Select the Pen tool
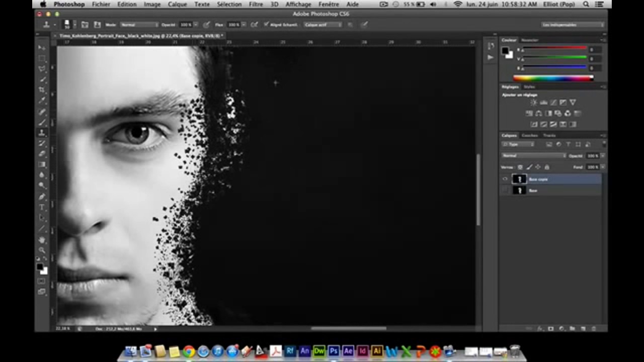Image resolution: width=644 pixels, height=362 pixels. click(42, 197)
